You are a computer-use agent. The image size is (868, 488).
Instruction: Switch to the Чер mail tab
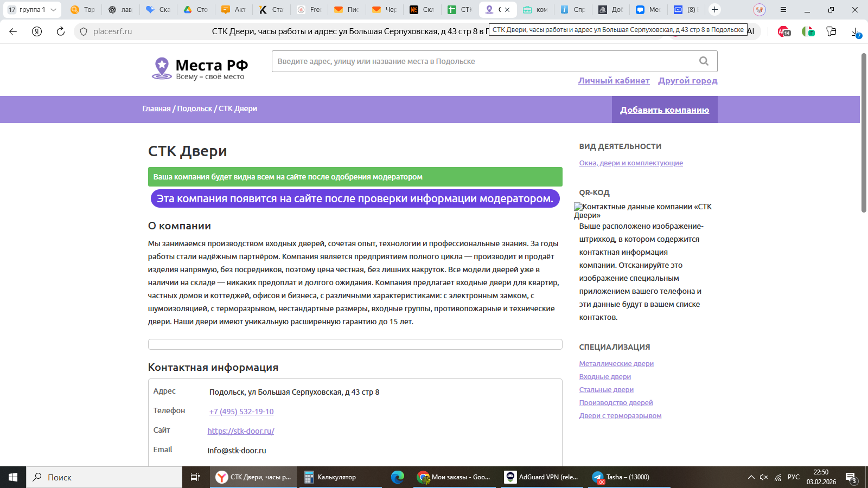pyautogui.click(x=384, y=9)
